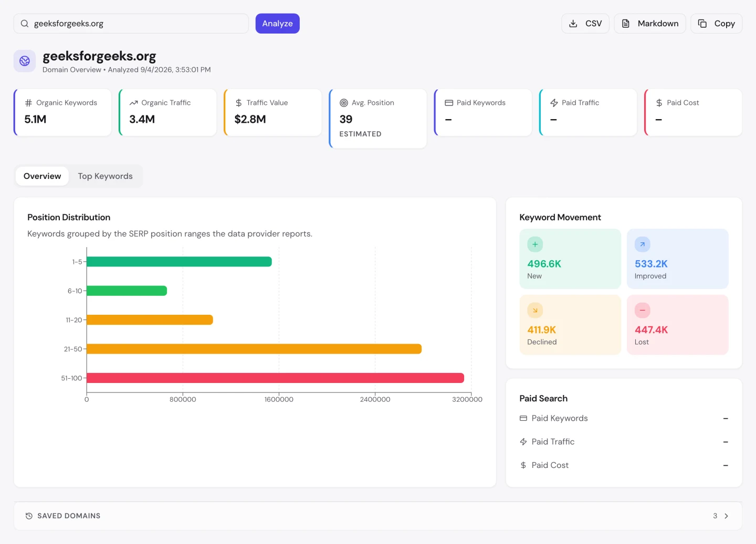Click the domain search input field
Viewport: 756px width, 544px height.
point(131,24)
